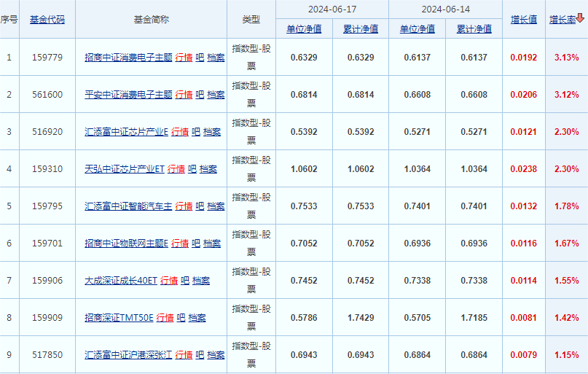588x374 pixels.
Task: Open 档案 for 招商中证消费电子主题
Action: click(x=216, y=58)
